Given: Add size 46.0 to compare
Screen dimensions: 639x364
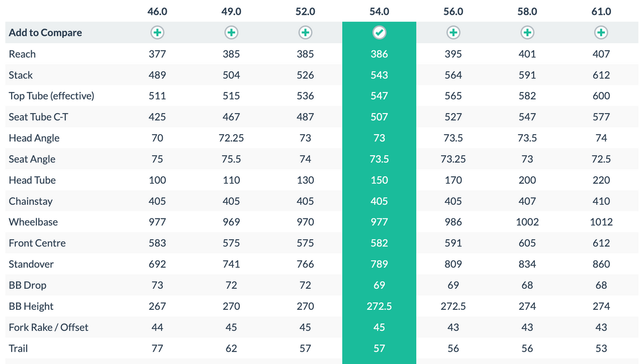Looking at the screenshot, I should (157, 33).
